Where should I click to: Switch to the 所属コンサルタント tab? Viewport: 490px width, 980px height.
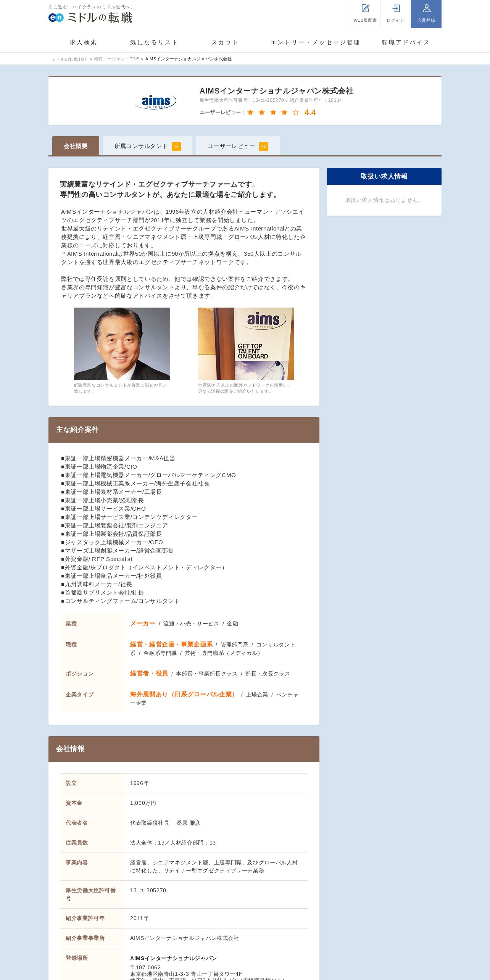pyautogui.click(x=148, y=146)
